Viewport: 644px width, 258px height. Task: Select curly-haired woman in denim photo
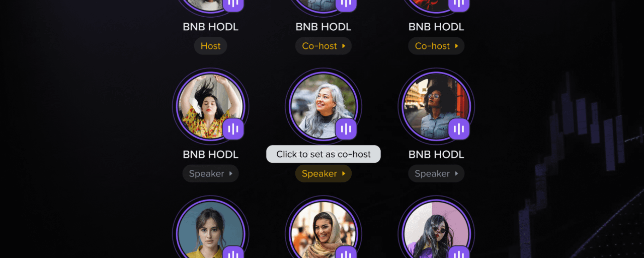coord(436,106)
